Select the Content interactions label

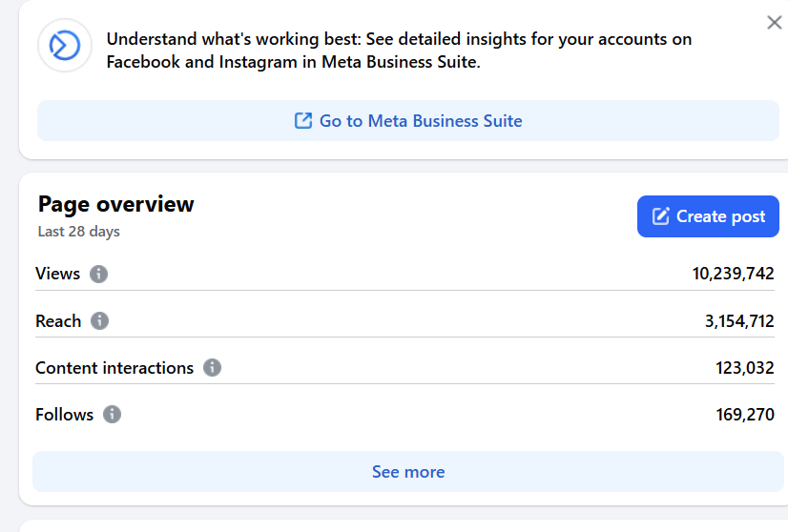point(114,368)
